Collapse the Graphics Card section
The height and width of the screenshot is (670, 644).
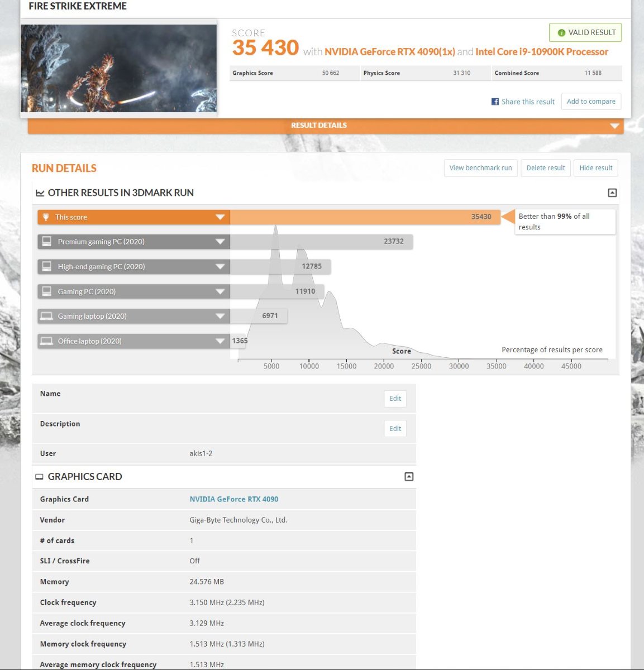coord(409,476)
